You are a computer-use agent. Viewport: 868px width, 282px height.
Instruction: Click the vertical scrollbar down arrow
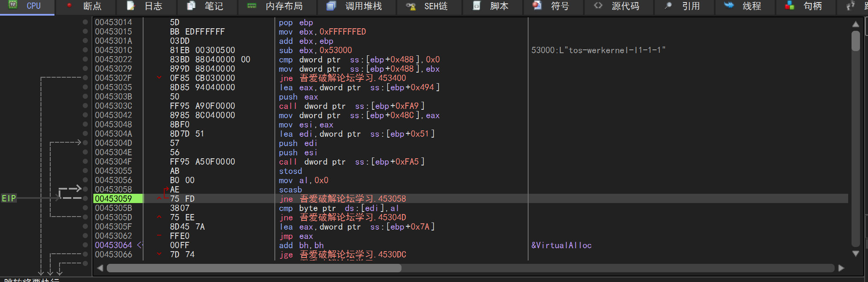(x=856, y=253)
